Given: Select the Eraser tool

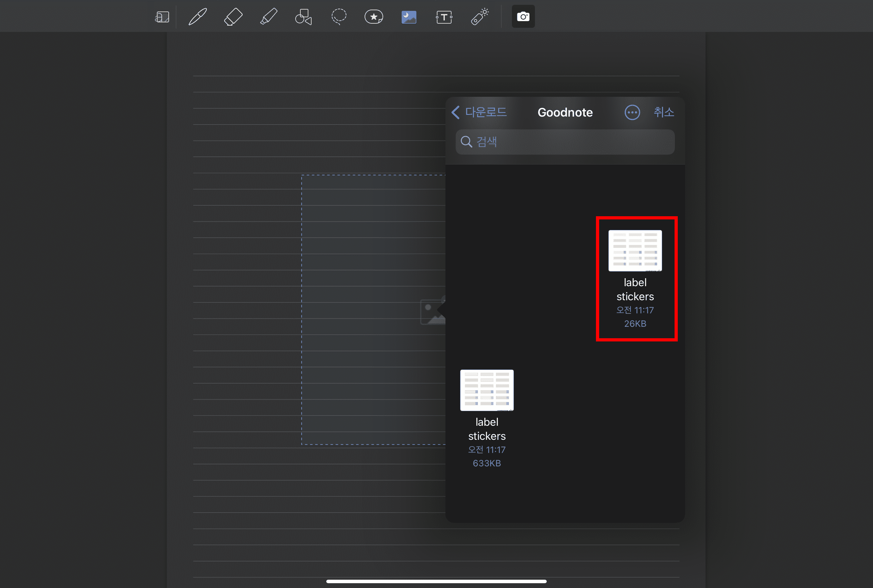Looking at the screenshot, I should (x=233, y=17).
